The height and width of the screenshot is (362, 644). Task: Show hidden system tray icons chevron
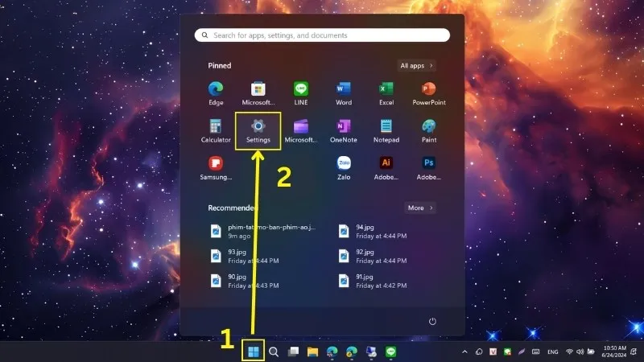(x=464, y=352)
